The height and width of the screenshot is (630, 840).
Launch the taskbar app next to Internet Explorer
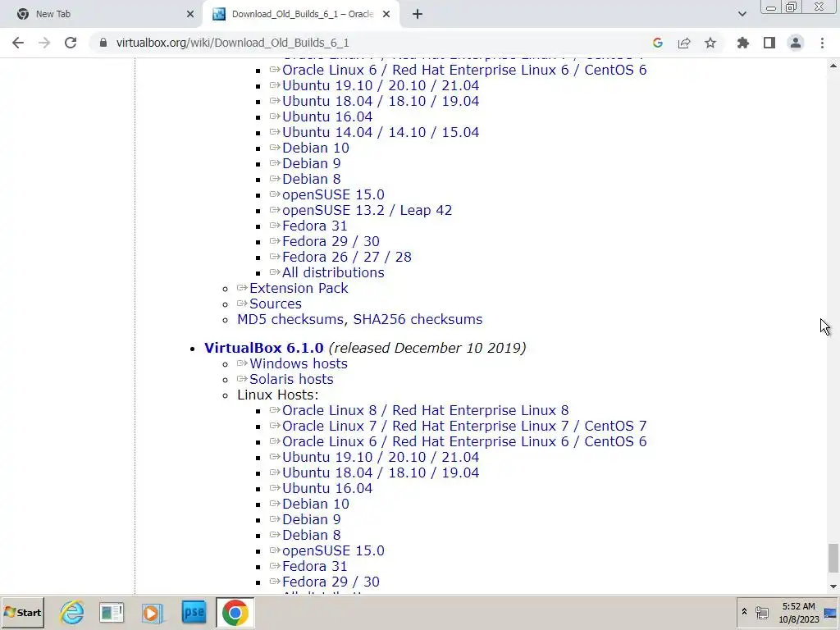pyautogui.click(x=112, y=612)
